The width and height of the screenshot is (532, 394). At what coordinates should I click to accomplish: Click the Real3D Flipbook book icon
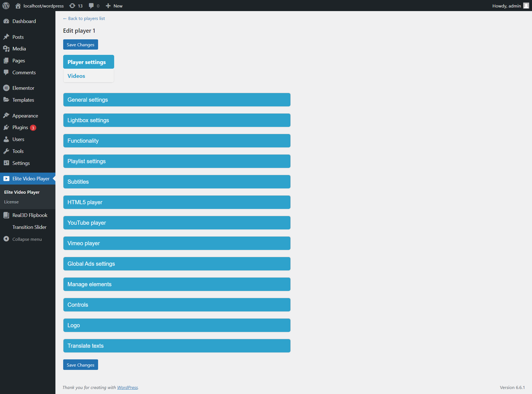(x=6, y=215)
